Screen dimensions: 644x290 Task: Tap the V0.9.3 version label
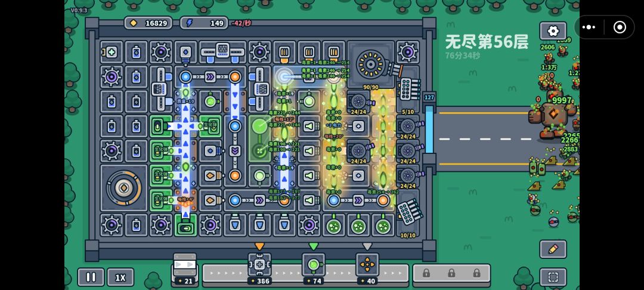pos(79,10)
